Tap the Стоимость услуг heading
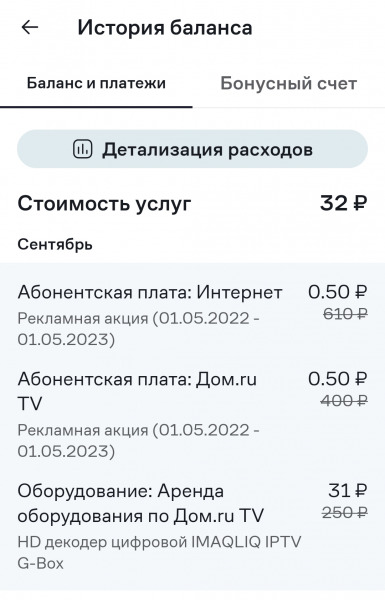Image resolution: width=385 pixels, height=600 pixels. [104, 203]
